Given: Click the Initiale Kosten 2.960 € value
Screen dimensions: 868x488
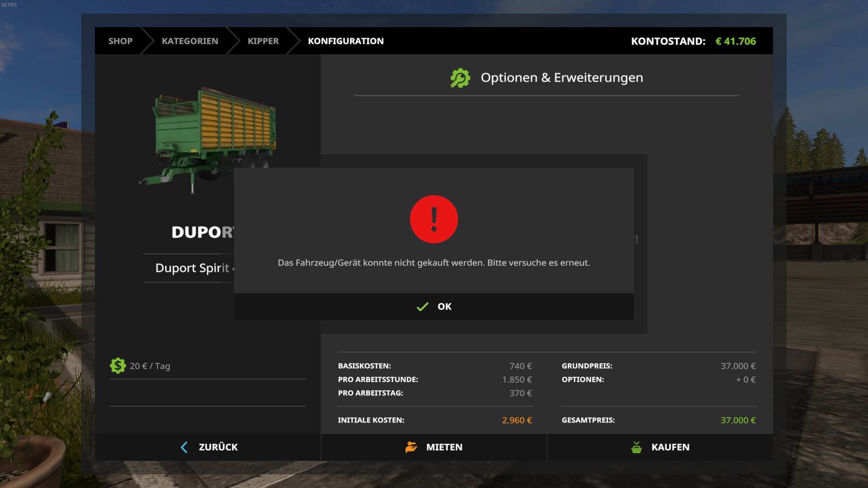Looking at the screenshot, I should pos(517,420).
